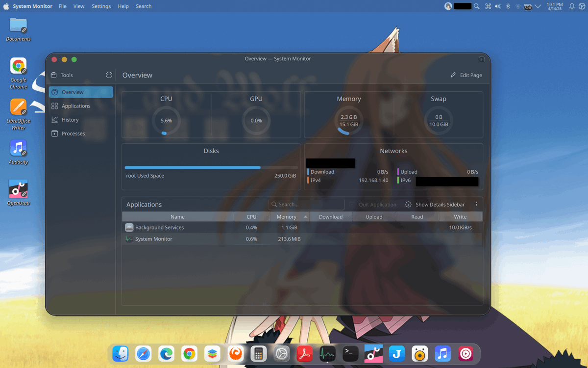588x368 pixels.
Task: Open Finder from the dock
Action: coord(121,353)
